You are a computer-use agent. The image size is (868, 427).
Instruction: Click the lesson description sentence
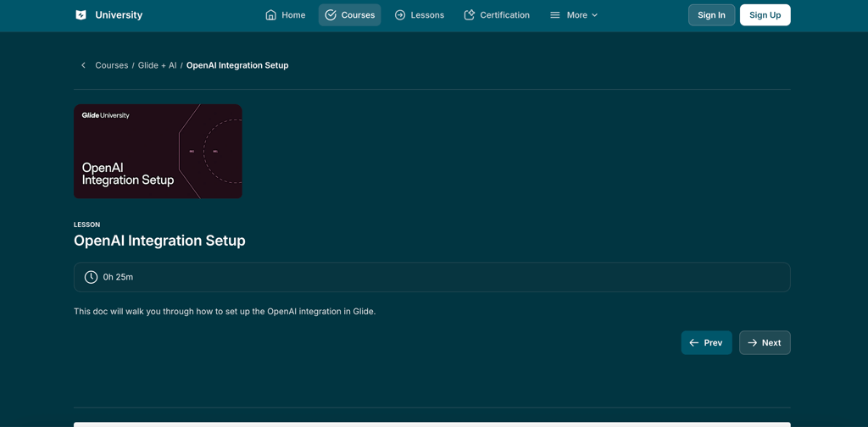pos(225,312)
